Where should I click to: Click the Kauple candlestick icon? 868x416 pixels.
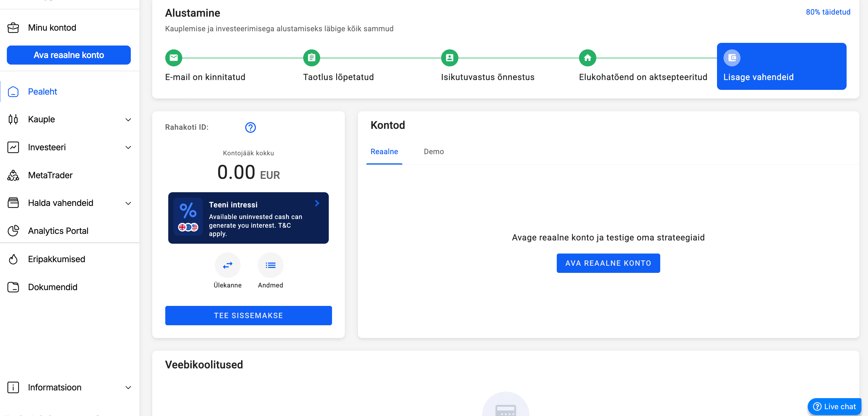click(13, 119)
